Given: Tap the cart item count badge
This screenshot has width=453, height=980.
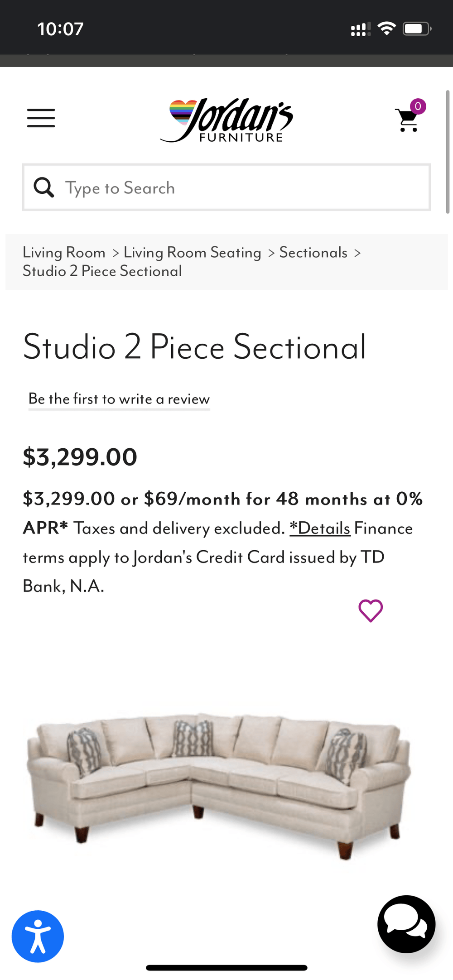Looking at the screenshot, I should [x=418, y=106].
